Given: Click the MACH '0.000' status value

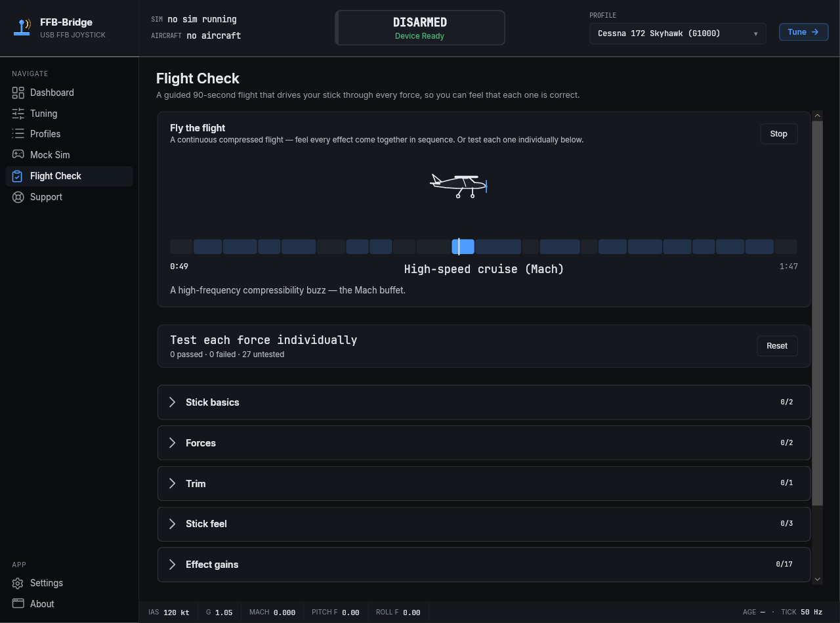Looking at the screenshot, I should point(284,612).
